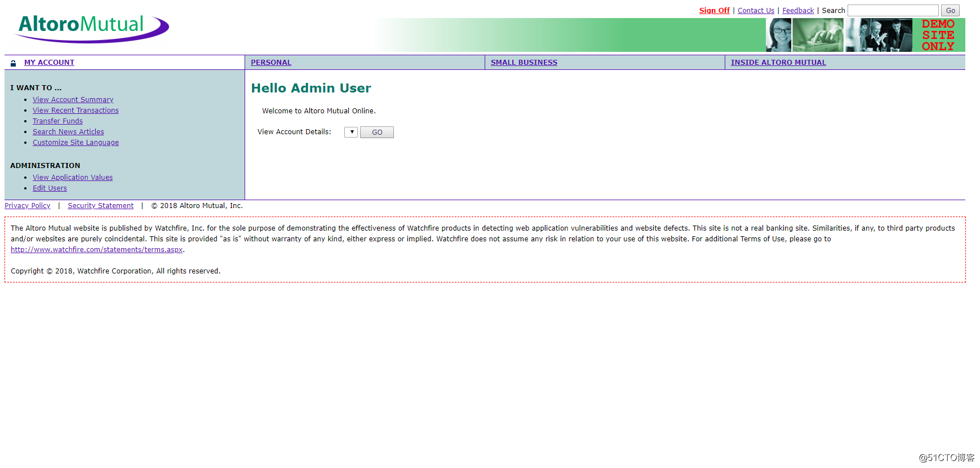Open the Privacy Policy link

(x=28, y=206)
